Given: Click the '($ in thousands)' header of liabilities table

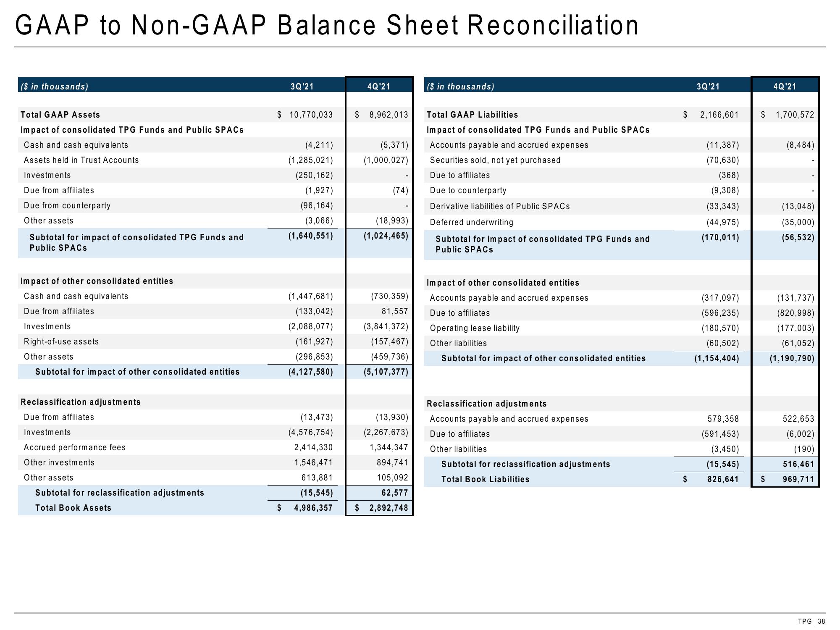Looking at the screenshot, I should coord(461,87).
